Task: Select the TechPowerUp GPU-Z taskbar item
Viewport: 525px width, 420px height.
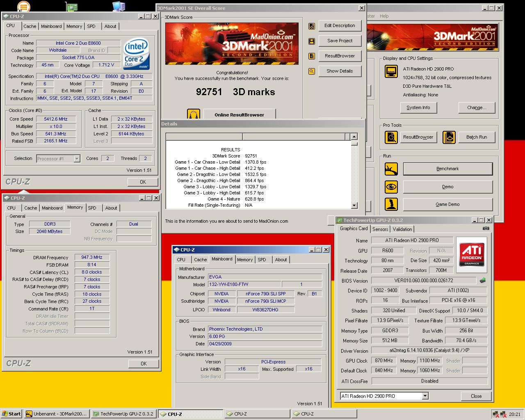Action: tap(123, 414)
